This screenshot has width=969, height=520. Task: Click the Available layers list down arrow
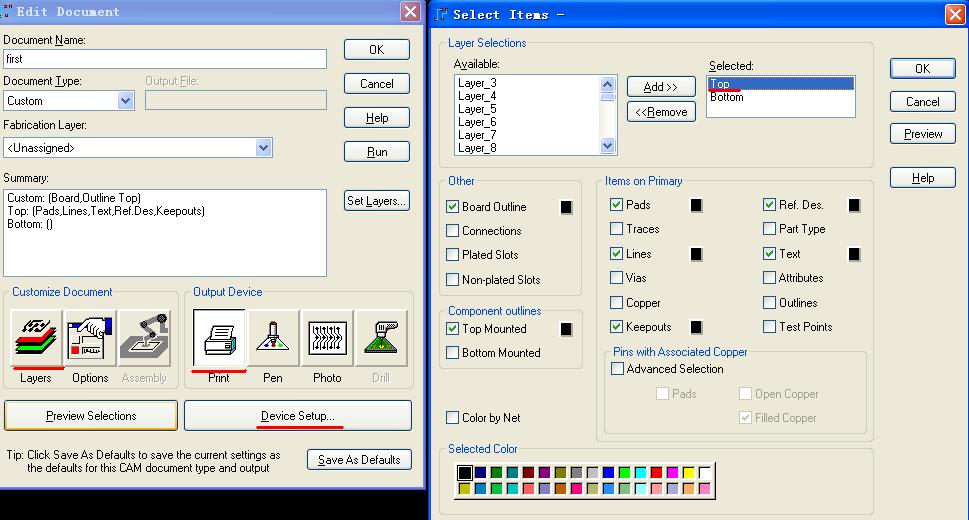(607, 146)
